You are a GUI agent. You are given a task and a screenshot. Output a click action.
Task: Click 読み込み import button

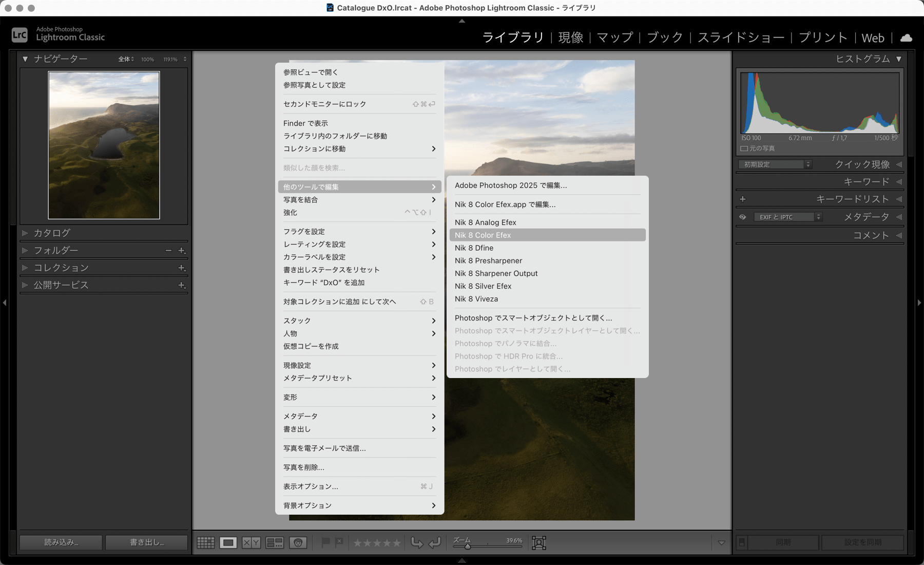point(61,542)
